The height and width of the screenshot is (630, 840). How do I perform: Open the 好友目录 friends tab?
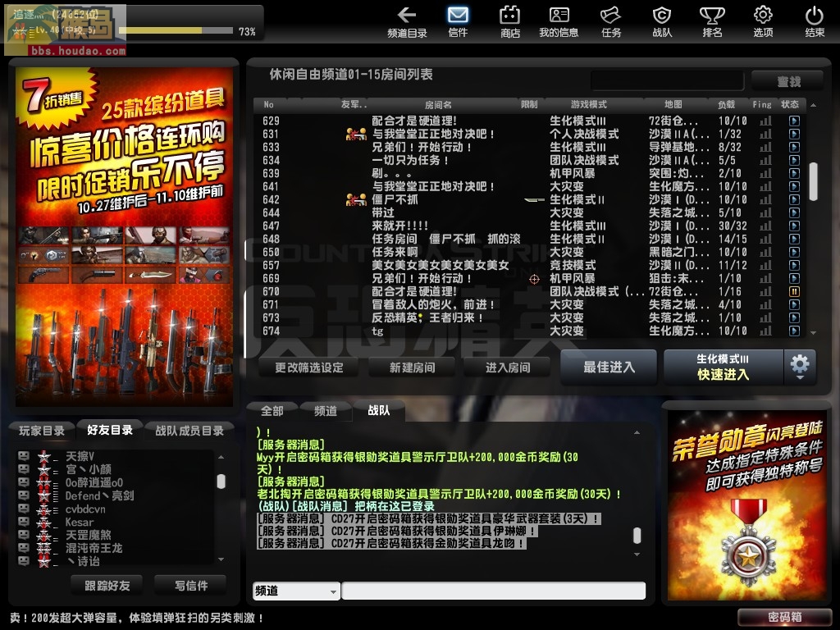110,430
